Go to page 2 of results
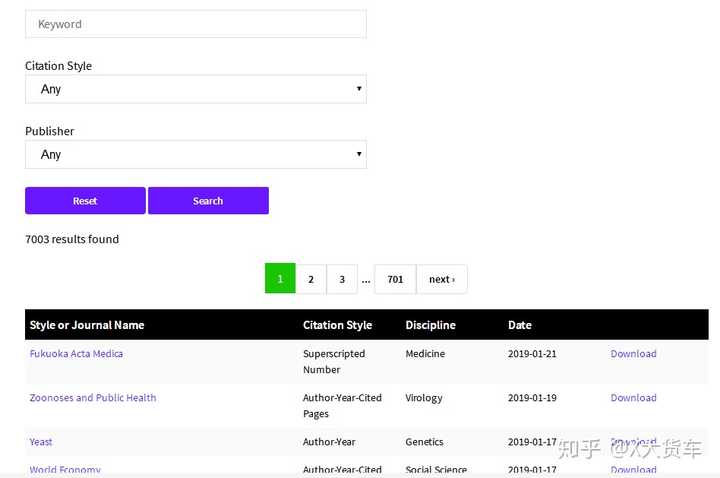 (311, 279)
